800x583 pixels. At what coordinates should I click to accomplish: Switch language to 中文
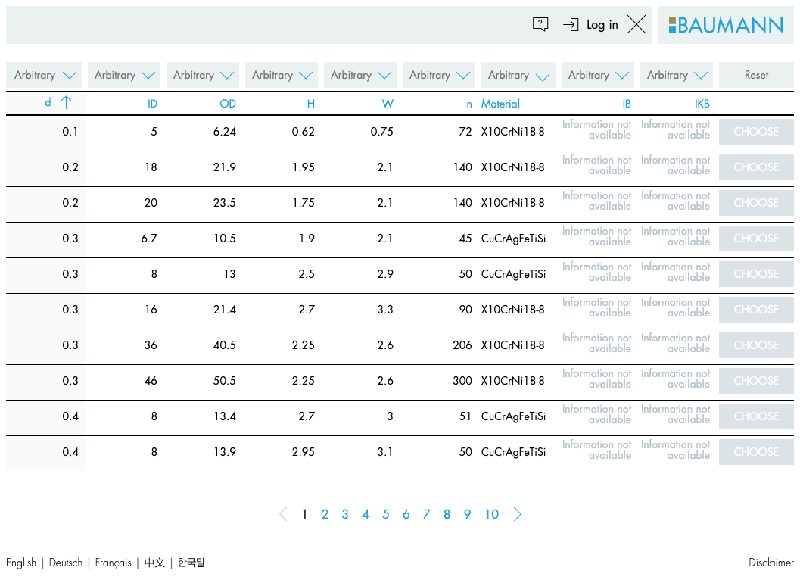[154, 563]
